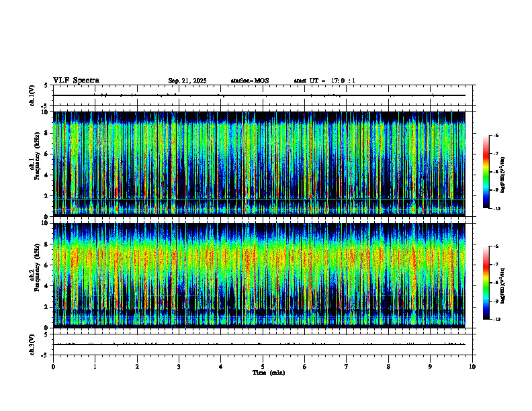The image size is (532, 411).
Task: Click the "-6" label on ch.2 colorbar
Action: 496,246
